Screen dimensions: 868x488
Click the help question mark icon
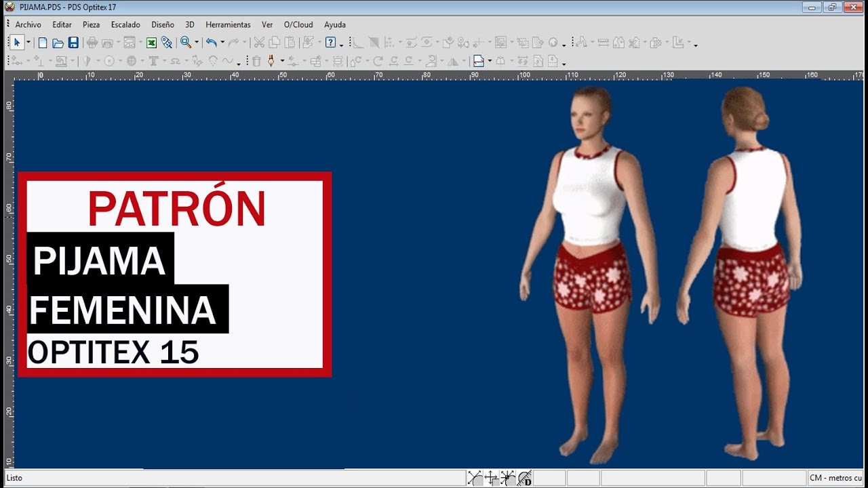tap(330, 43)
